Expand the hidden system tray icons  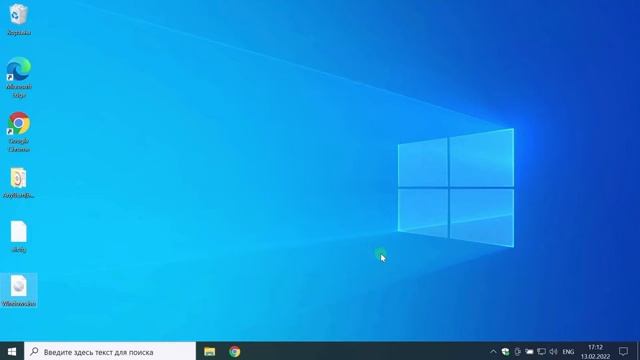tap(493, 351)
